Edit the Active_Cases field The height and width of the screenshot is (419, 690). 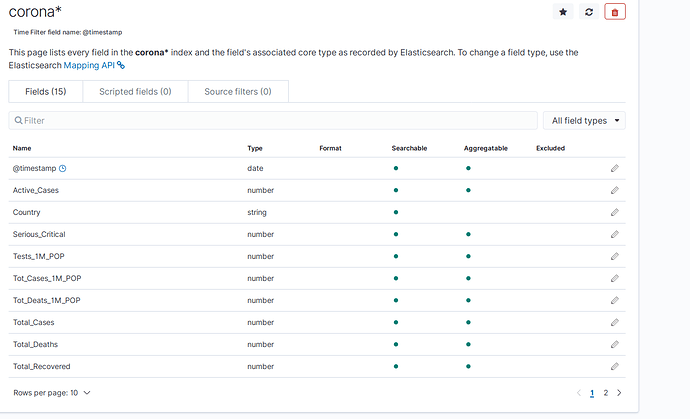[615, 190]
